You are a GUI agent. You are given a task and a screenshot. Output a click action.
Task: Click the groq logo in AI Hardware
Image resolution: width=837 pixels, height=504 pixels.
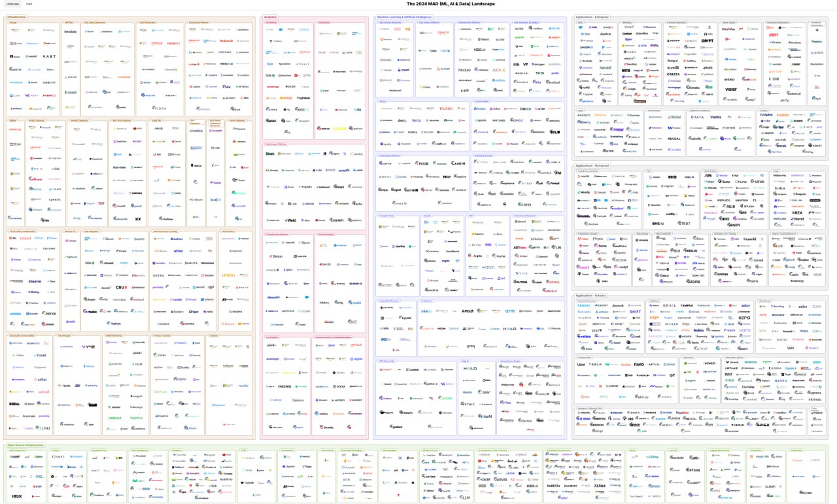click(x=471, y=346)
